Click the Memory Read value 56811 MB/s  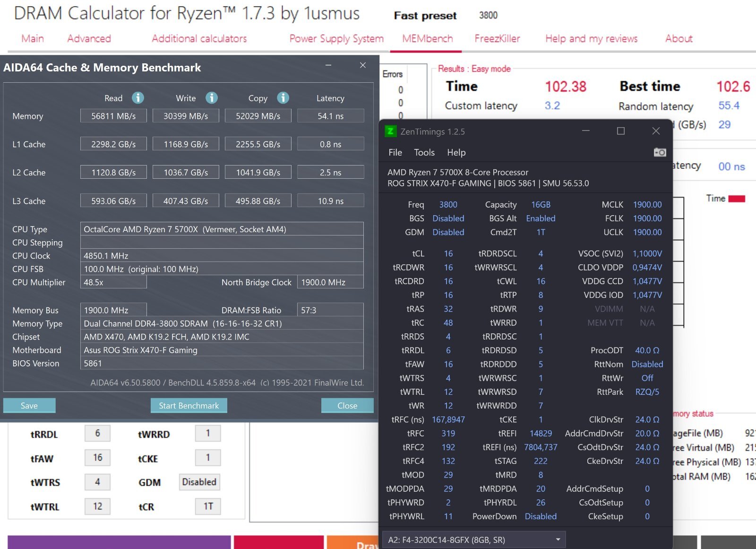[113, 116]
